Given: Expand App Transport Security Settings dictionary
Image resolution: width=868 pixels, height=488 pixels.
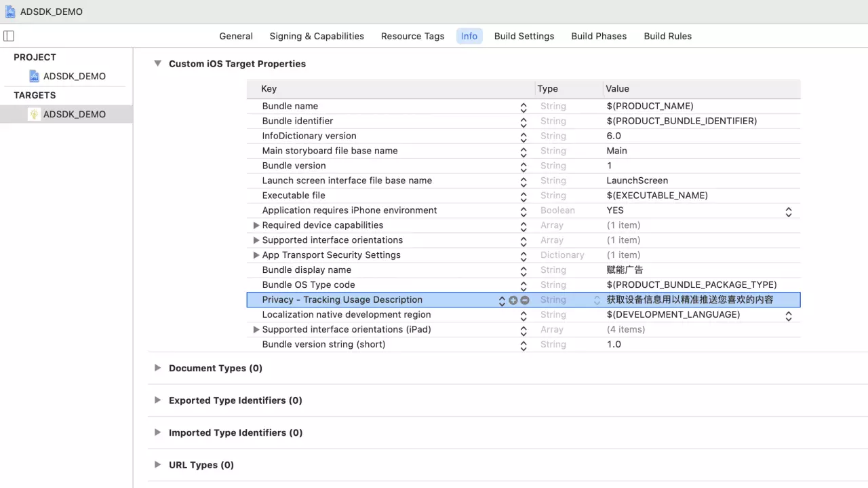Looking at the screenshot, I should [256, 255].
